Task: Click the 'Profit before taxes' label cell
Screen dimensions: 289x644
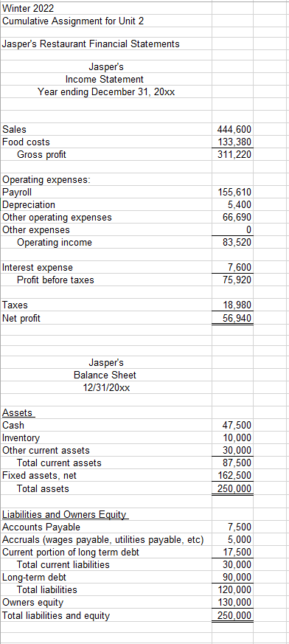Action: [x=106, y=280]
